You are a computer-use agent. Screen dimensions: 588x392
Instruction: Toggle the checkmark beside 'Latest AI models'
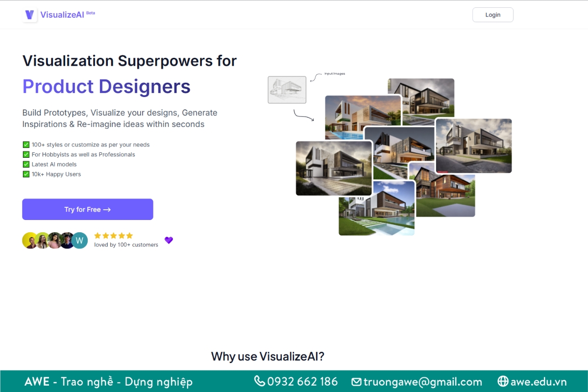point(25,164)
